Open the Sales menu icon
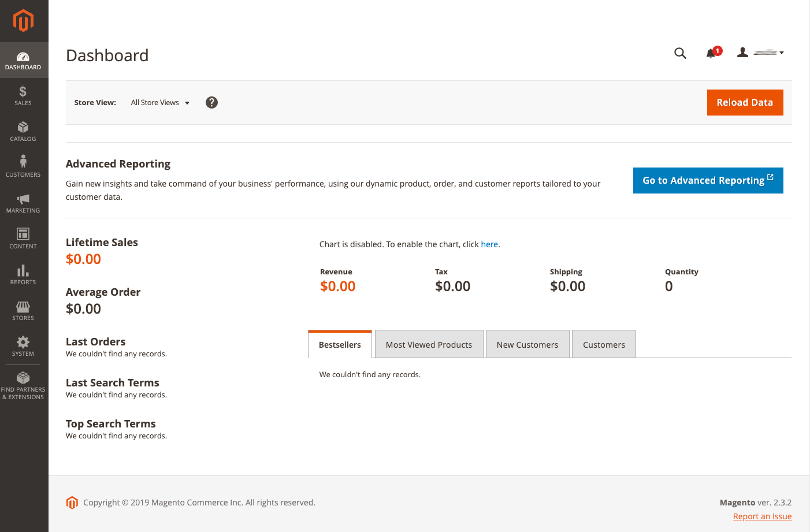Viewport: 810px width, 532px height. click(23, 91)
